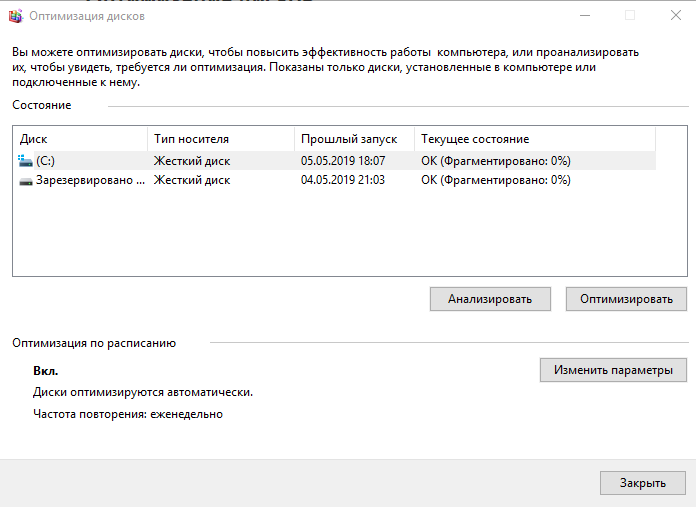Viewport: 696px width, 507px height.
Task: Click the Закрыть button
Action: pos(643,483)
